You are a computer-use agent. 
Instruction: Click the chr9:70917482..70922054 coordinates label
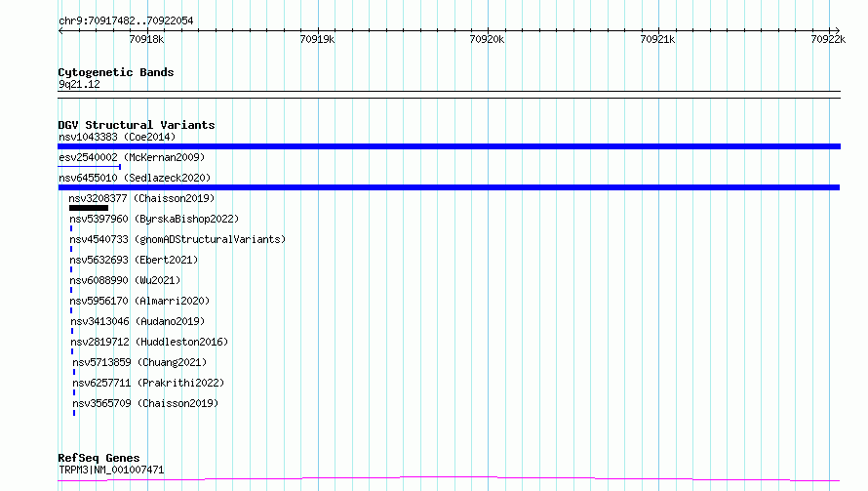126,20
